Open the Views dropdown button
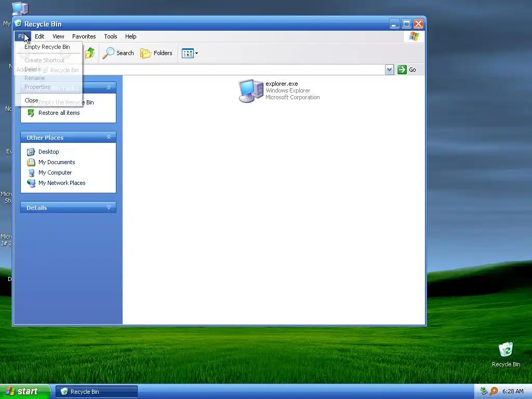The width and height of the screenshot is (532, 399). pyautogui.click(x=190, y=53)
